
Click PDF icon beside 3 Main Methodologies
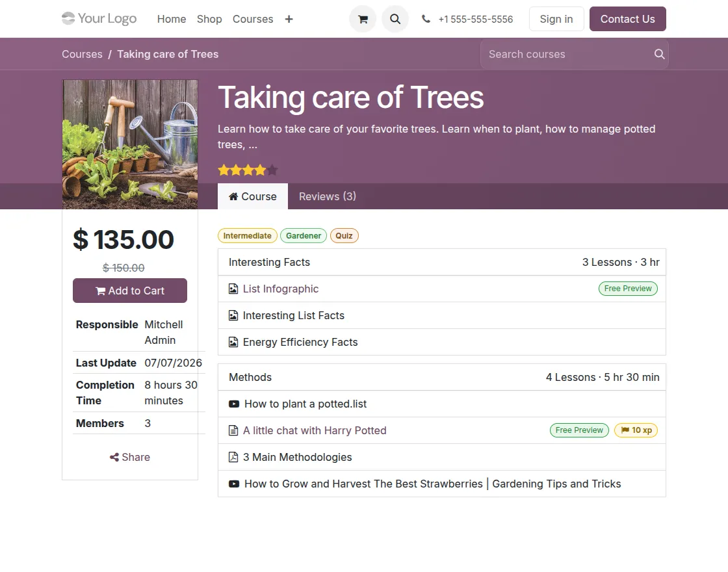[233, 458]
